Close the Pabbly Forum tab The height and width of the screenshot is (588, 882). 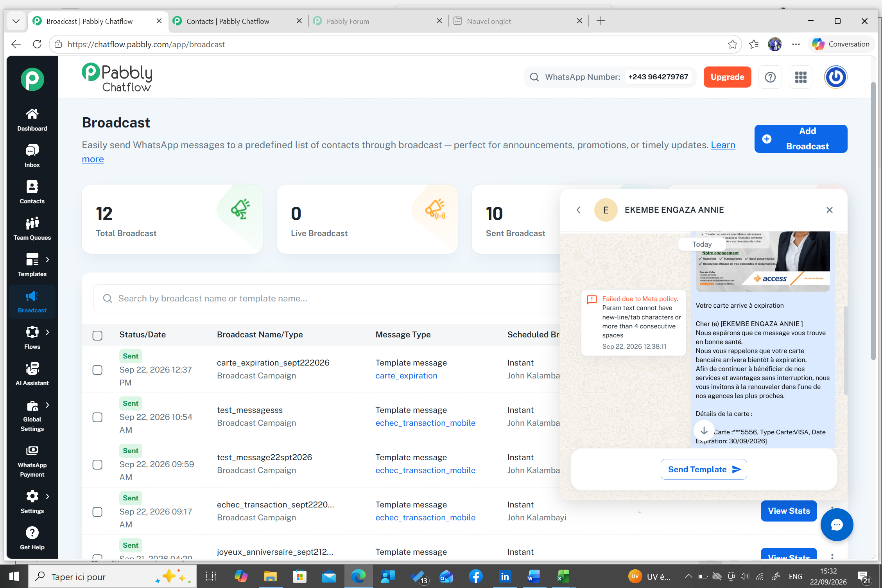[x=439, y=21]
